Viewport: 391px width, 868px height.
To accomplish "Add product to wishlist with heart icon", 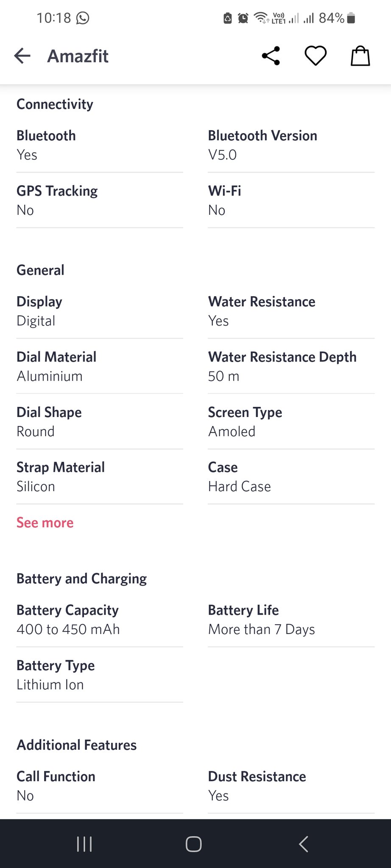I will pyautogui.click(x=316, y=56).
